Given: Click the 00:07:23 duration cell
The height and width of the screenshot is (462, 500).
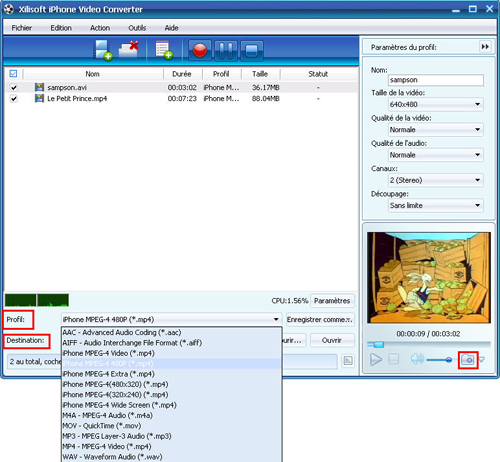Looking at the screenshot, I should click(x=182, y=99).
